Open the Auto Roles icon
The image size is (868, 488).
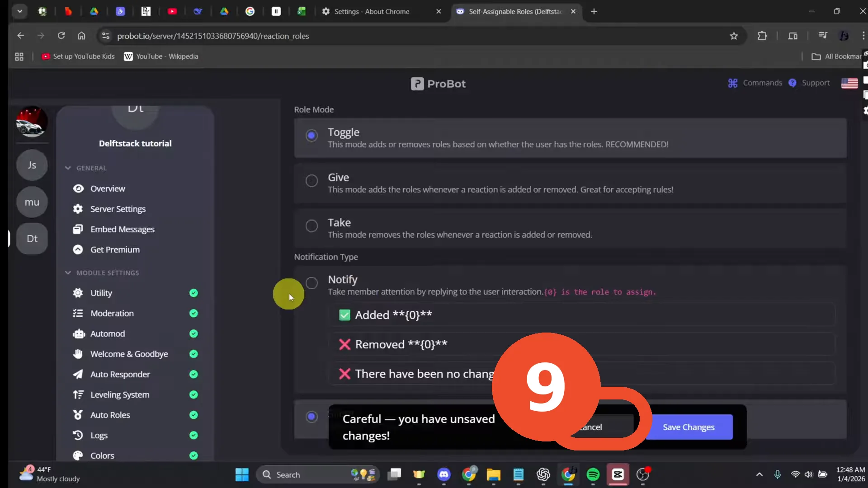coord(78,415)
